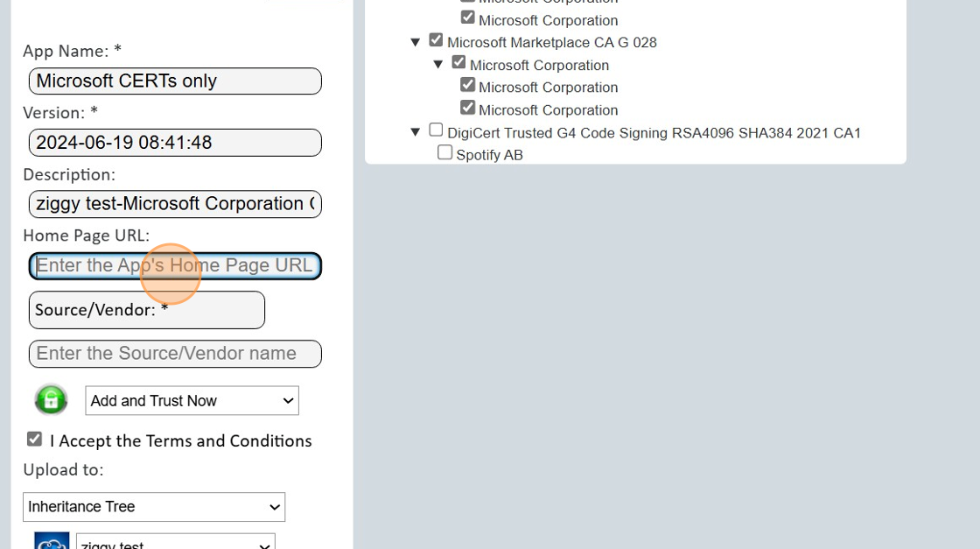Click the App Name input field
This screenshot has width=980, height=549.
pos(175,81)
